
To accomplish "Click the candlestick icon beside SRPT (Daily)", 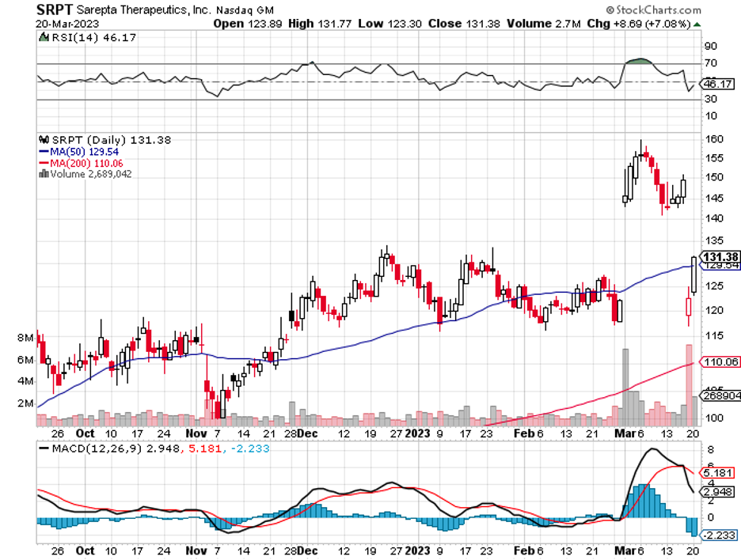I will [x=44, y=140].
